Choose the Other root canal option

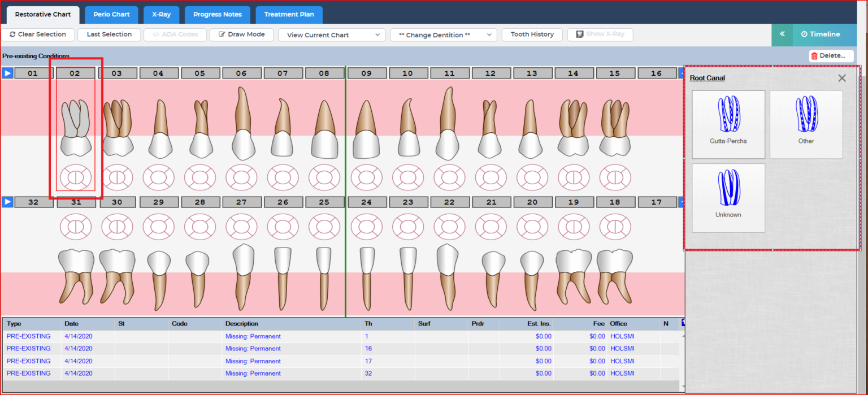pos(806,124)
